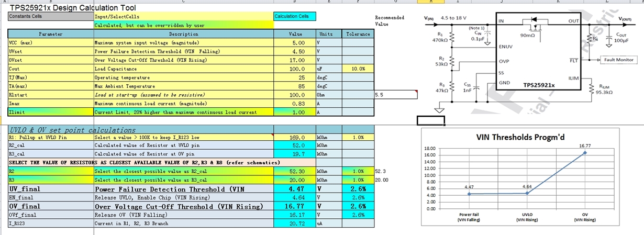Select the 'Description' header cell
This screenshot has width=644, height=235.
click(x=183, y=34)
